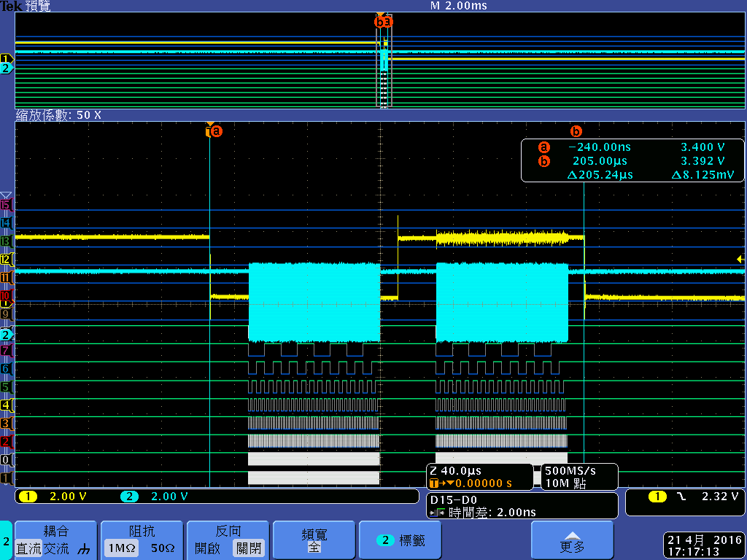
Task: Select the green D5 digital channel marker
Action: point(6,387)
